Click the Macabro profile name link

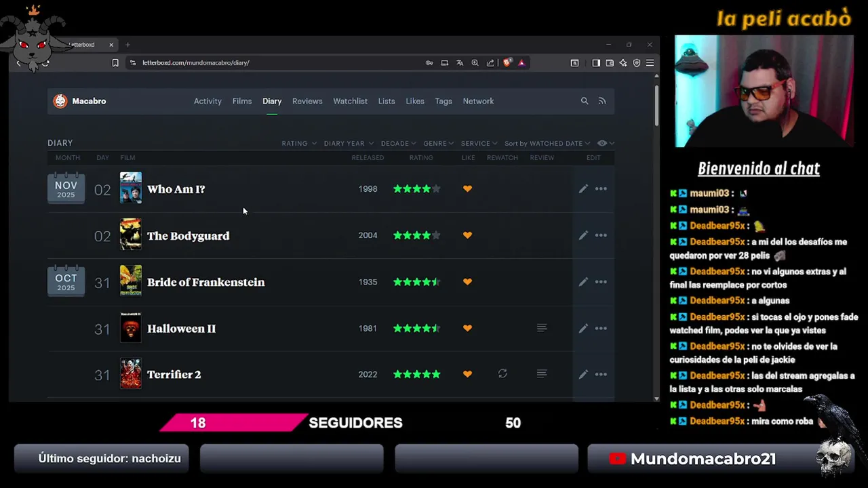pos(89,101)
